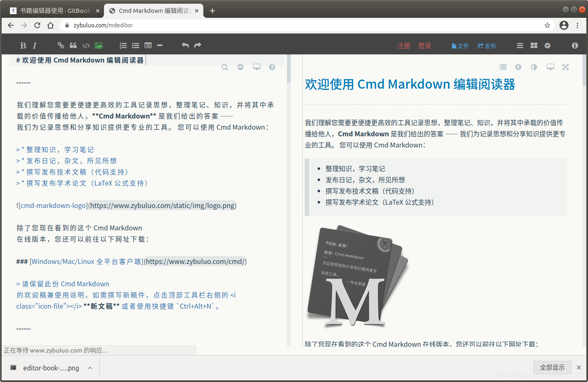Click the editor line > * 撰写发布学术论文
The image size is (588, 382).
(82, 183)
